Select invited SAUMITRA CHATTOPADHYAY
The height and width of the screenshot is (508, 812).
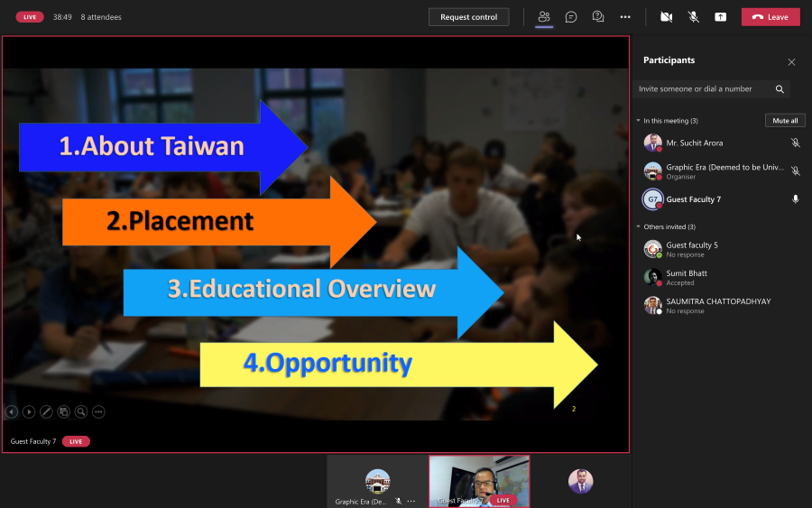(720, 306)
